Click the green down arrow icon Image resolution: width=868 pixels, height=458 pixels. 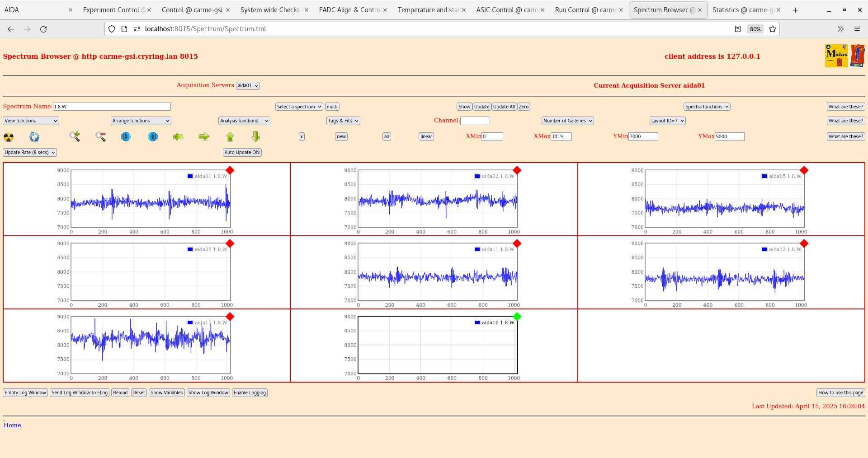(256, 136)
